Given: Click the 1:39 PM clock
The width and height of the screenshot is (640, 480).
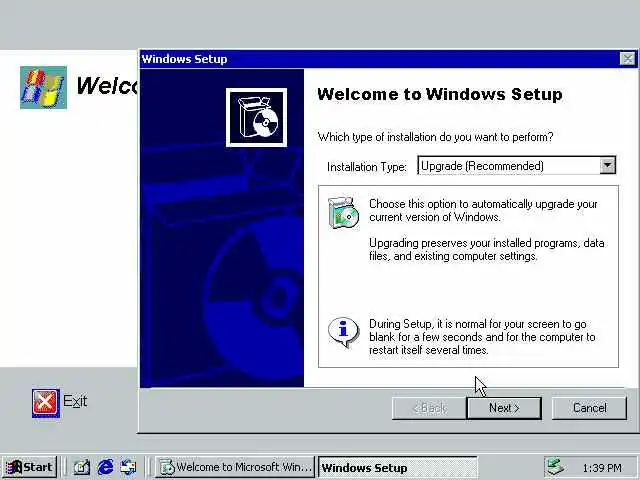Looking at the screenshot, I should (x=602, y=468).
